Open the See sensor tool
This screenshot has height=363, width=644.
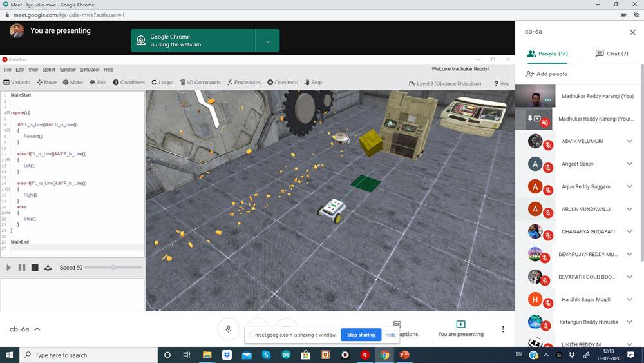[x=98, y=83]
